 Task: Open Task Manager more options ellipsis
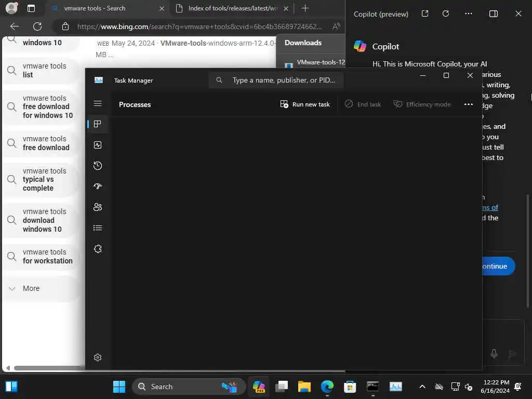(x=468, y=104)
